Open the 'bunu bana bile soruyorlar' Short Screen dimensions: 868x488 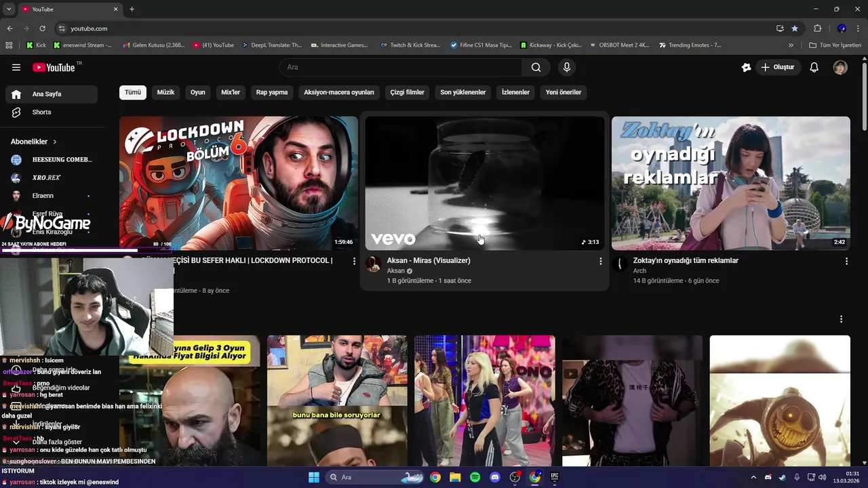337,401
